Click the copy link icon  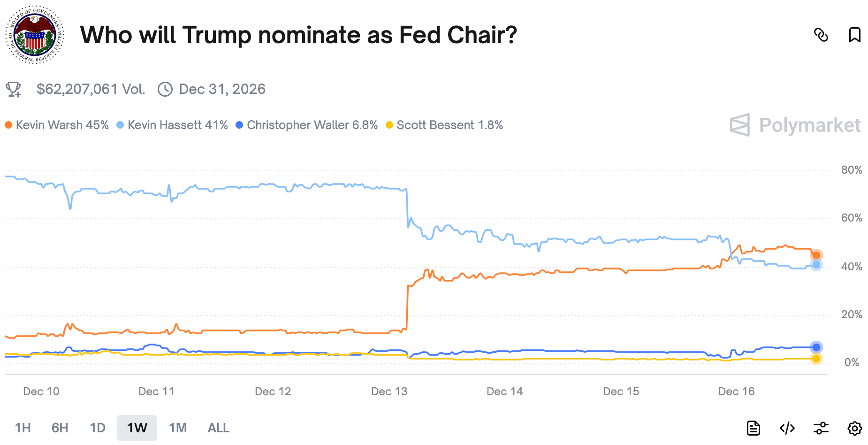(821, 35)
